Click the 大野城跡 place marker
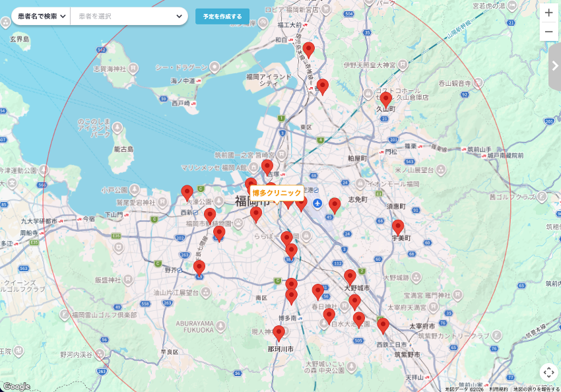Screen dimensions: 561x392 (x=416, y=277)
